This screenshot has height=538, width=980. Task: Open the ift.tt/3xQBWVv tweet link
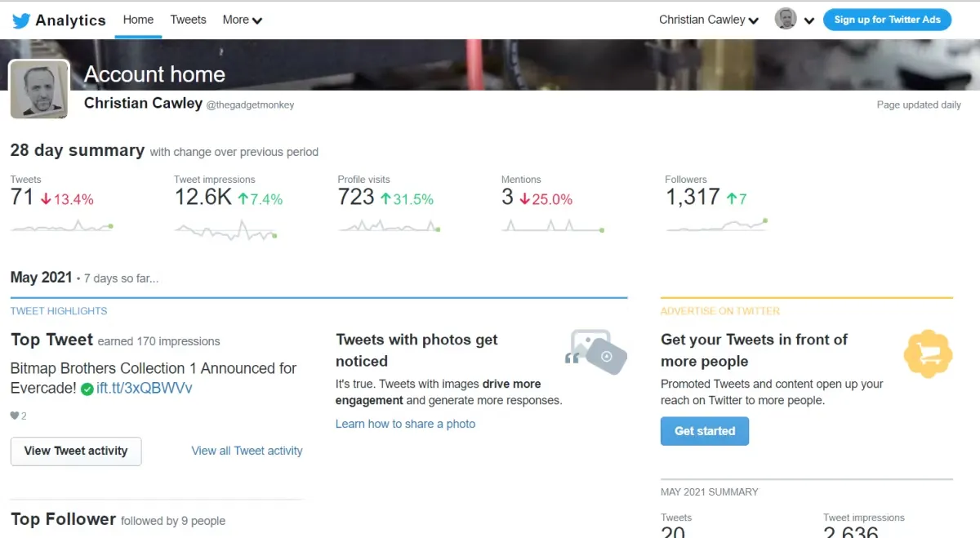tap(145, 389)
